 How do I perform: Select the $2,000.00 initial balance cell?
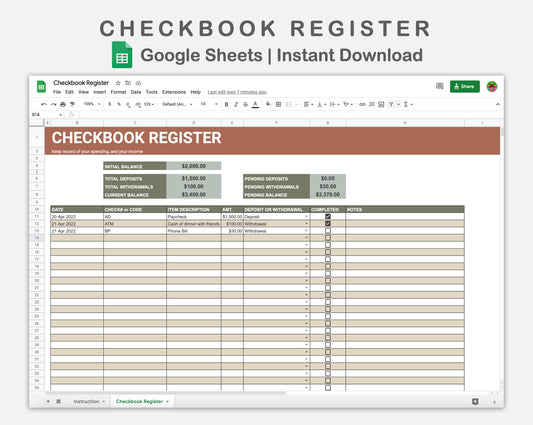pos(194,166)
